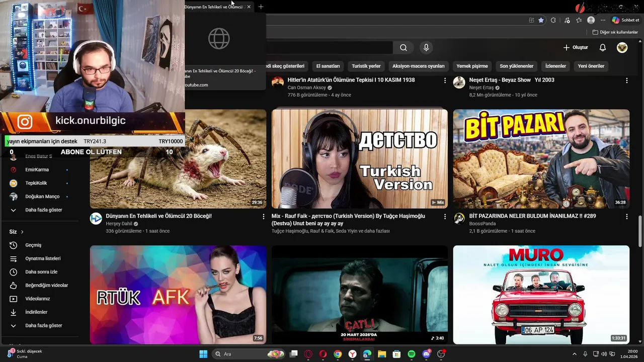Open the browser extensions puzzle icon
This screenshot has width=644, height=362.
553,20
